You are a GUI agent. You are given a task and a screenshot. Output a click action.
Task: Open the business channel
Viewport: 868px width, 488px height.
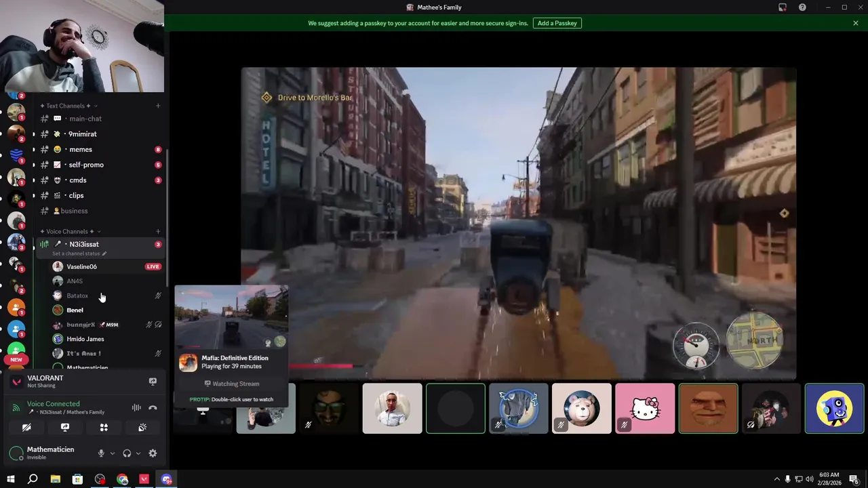pyautogui.click(x=100, y=211)
